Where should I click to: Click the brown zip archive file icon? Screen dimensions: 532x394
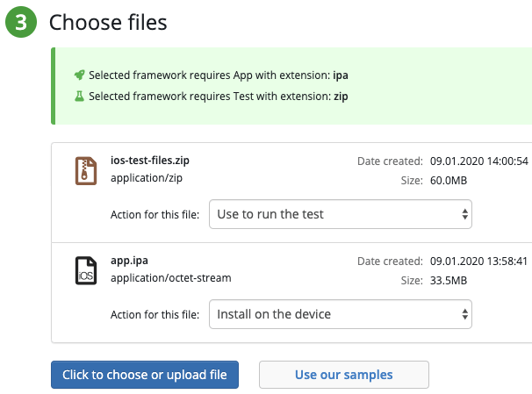click(86, 171)
